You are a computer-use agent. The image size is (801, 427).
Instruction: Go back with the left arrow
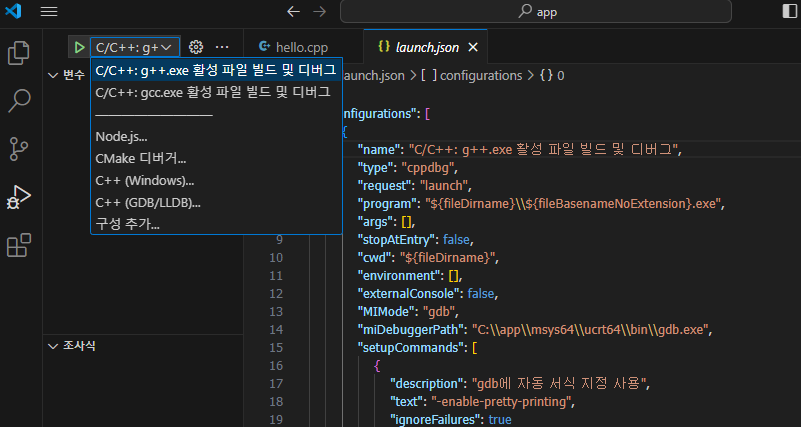(x=293, y=11)
